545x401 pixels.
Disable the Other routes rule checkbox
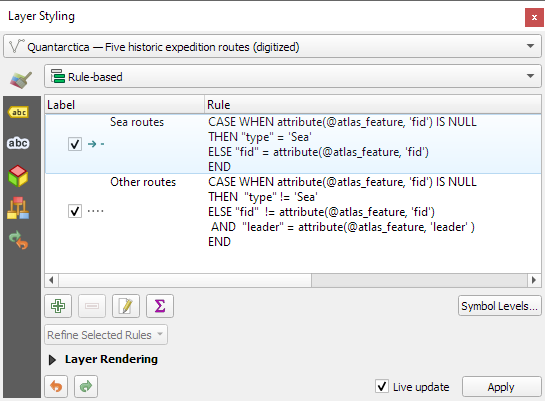tap(75, 211)
